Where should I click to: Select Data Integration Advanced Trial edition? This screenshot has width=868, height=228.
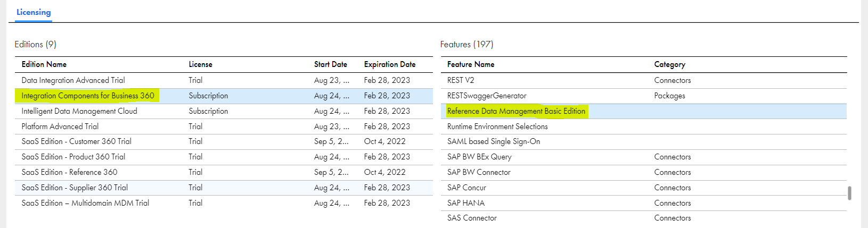(x=224, y=80)
